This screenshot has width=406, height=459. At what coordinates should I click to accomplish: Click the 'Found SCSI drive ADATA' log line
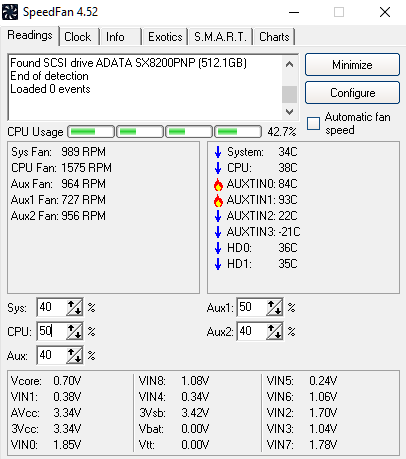point(128,63)
